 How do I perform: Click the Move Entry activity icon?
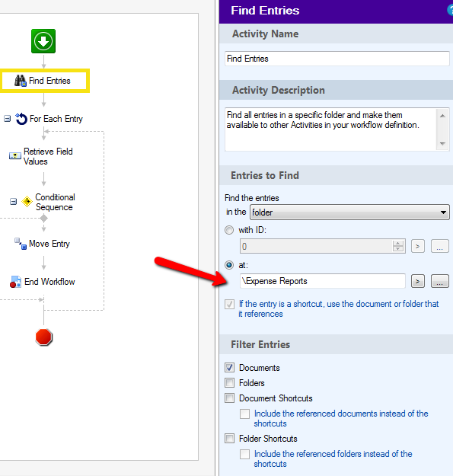click(x=21, y=244)
